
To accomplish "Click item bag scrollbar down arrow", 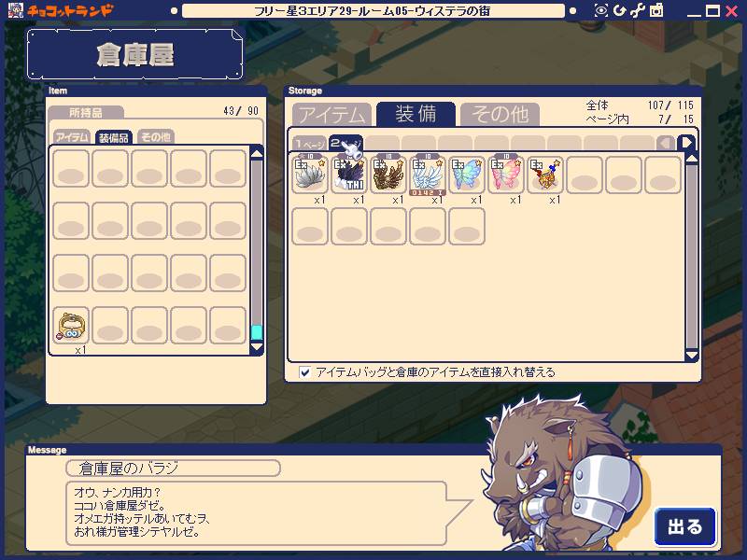I will 257,347.
